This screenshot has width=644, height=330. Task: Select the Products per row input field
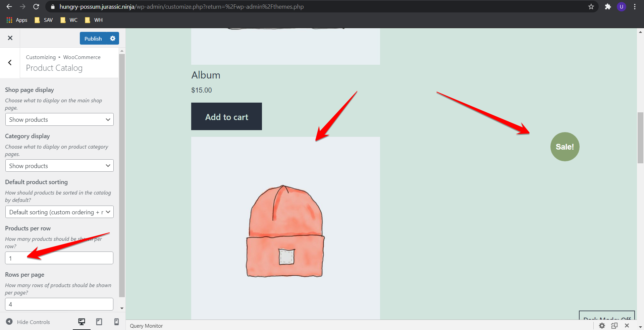click(x=59, y=258)
